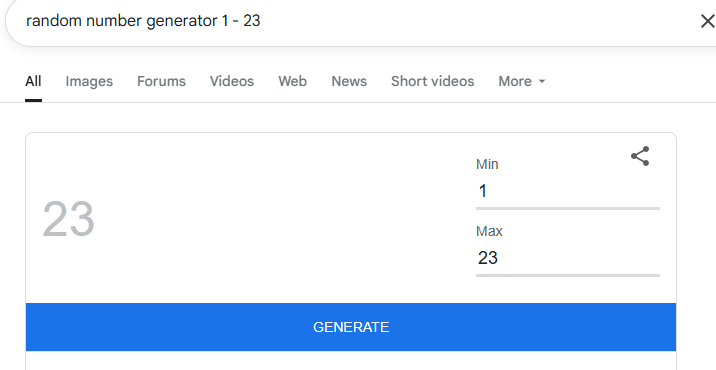Focus the Min value input field
Viewport: 716px width, 370px height.
click(568, 191)
